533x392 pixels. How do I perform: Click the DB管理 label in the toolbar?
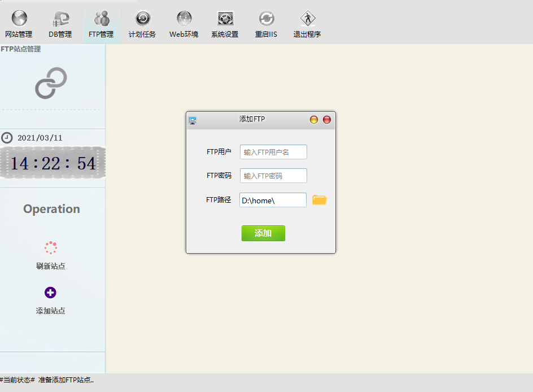(x=60, y=34)
